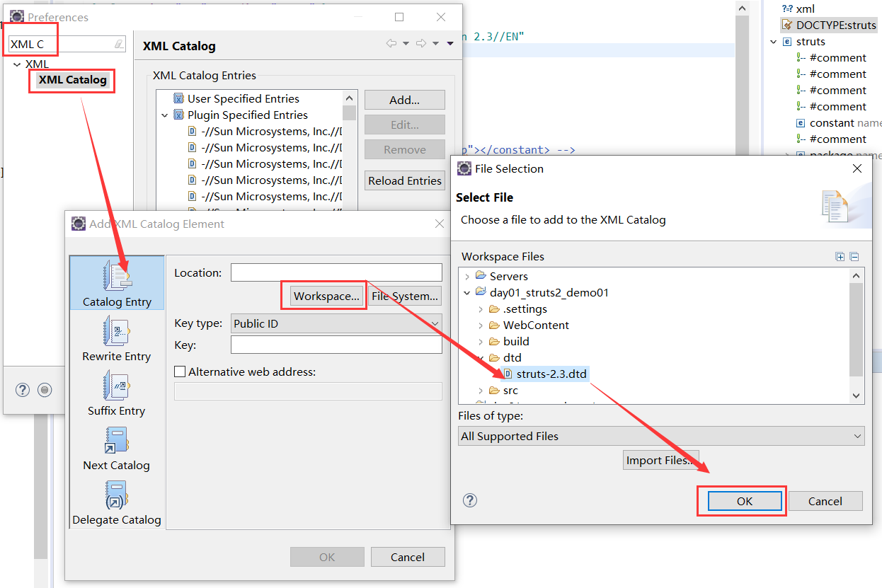Cancel the Add XML Catalog Element dialog
The width and height of the screenshot is (882, 588).
pos(408,557)
